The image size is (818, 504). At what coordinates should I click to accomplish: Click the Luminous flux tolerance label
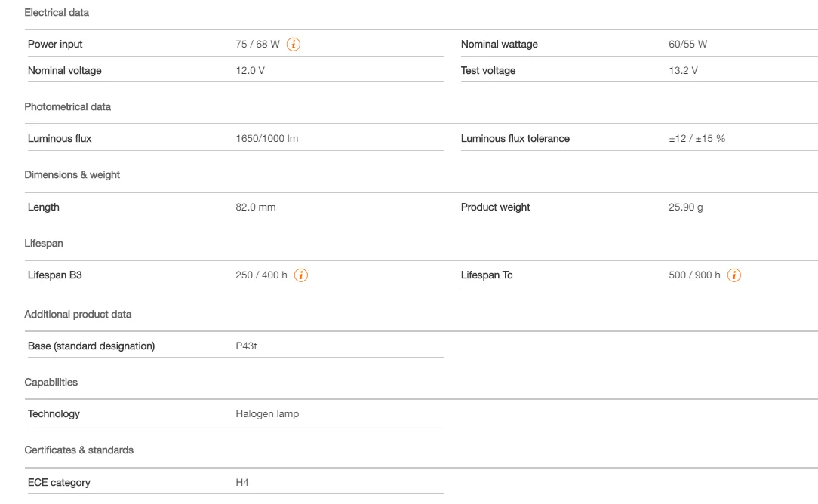pyautogui.click(x=515, y=139)
